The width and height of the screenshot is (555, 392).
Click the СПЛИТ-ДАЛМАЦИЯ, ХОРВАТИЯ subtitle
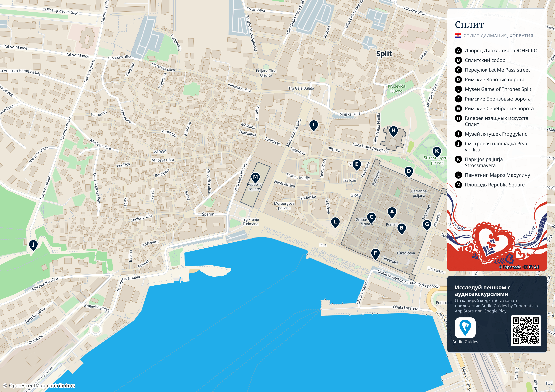[498, 36]
